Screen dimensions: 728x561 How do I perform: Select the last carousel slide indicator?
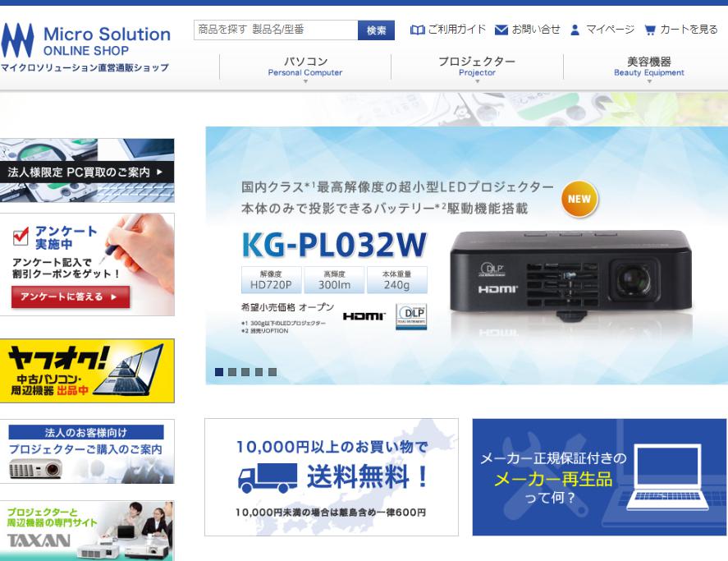[x=272, y=372]
